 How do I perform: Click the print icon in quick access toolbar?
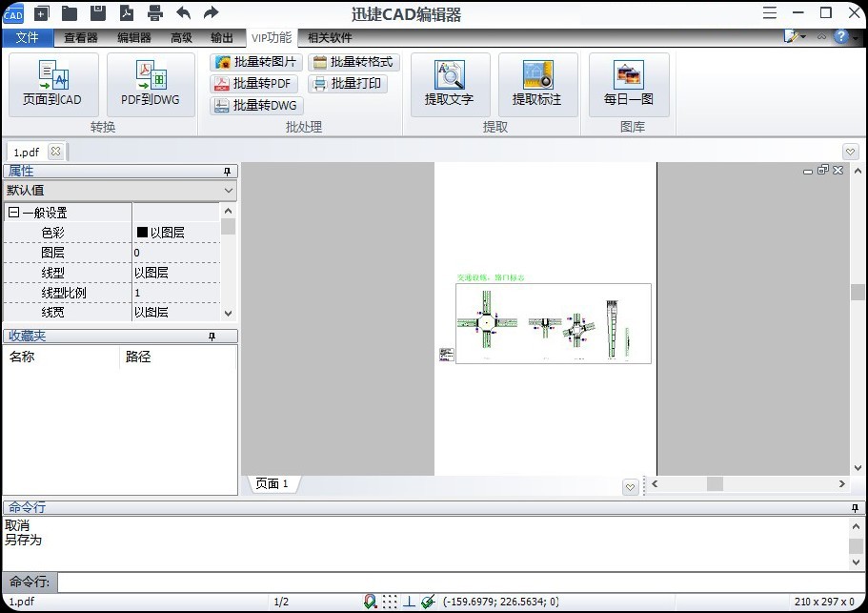pos(154,13)
